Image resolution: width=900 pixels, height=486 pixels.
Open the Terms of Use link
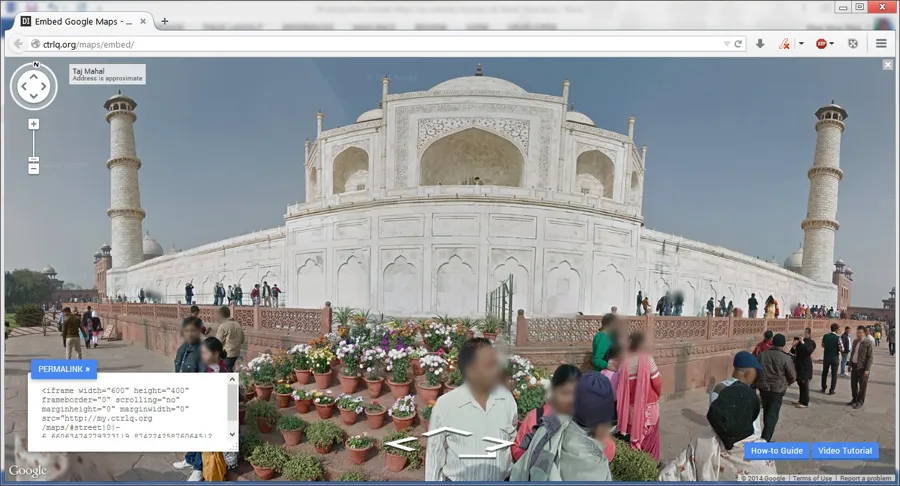coord(812,478)
